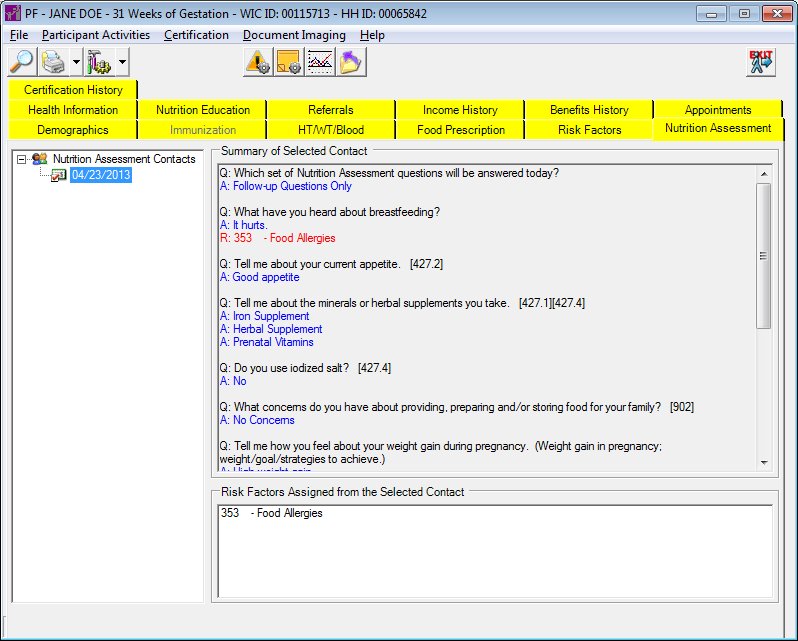Click the 'A: No Concerns' answer

point(257,420)
